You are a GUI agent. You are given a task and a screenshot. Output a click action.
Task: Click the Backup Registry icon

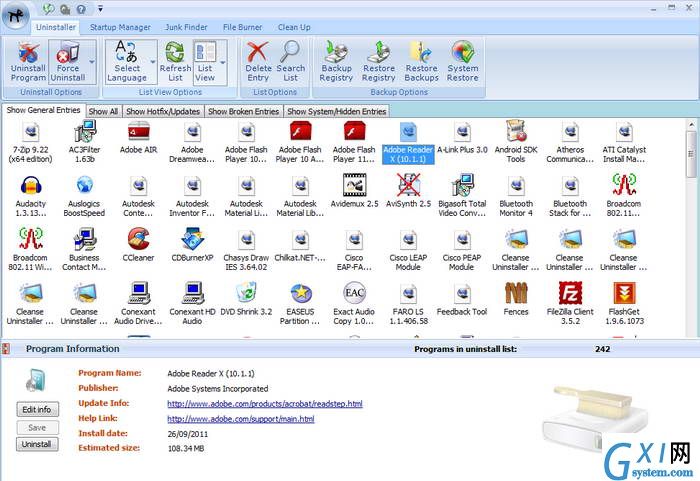(x=336, y=62)
